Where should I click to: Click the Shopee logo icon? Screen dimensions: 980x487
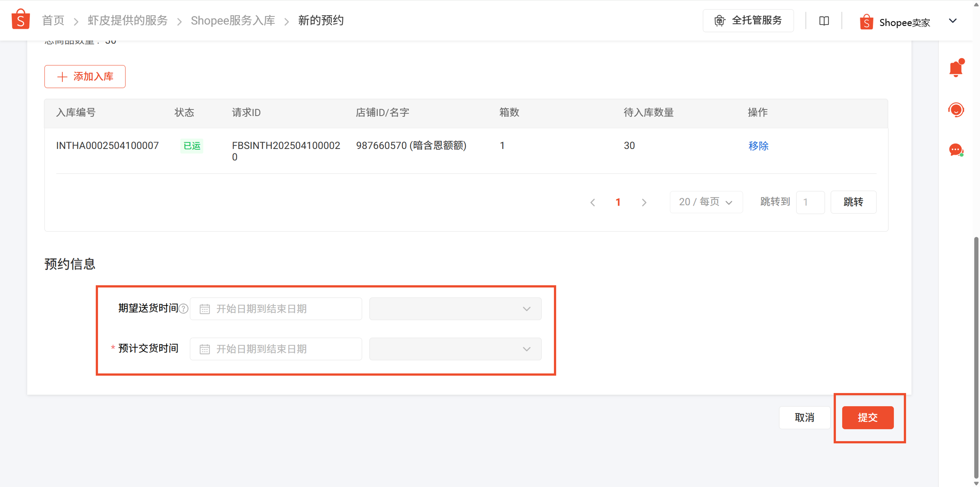pos(20,20)
